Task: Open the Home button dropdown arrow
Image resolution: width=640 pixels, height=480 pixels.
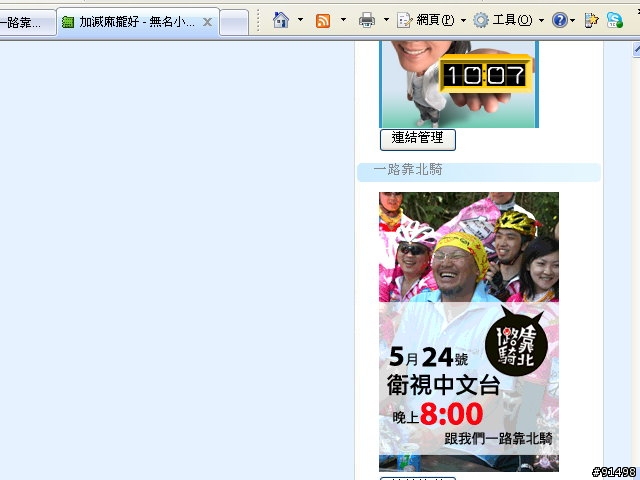Action: pos(300,19)
